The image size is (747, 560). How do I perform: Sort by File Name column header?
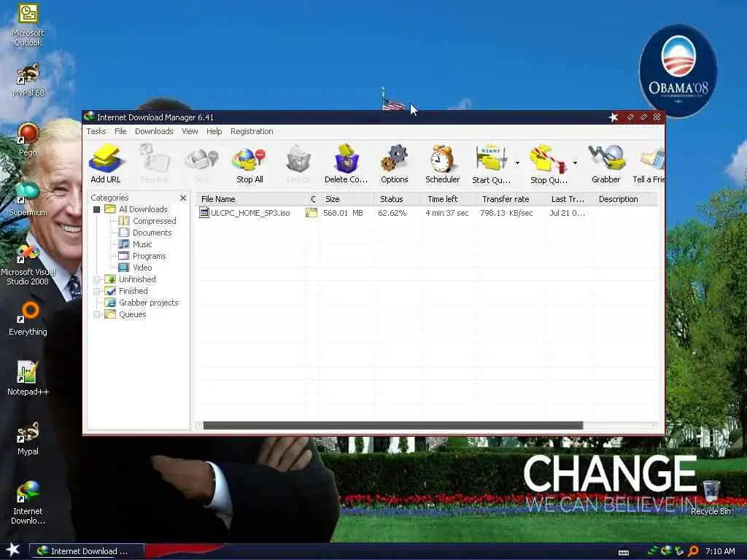(249, 199)
